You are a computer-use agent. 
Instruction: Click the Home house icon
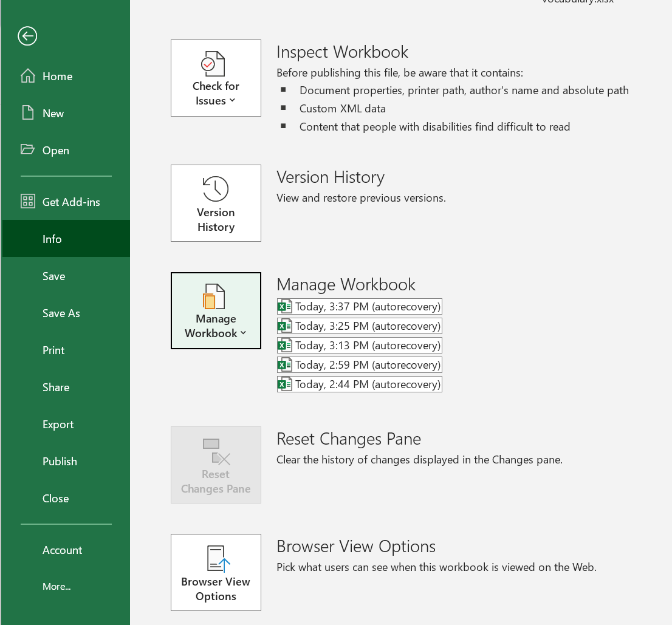pyautogui.click(x=28, y=76)
